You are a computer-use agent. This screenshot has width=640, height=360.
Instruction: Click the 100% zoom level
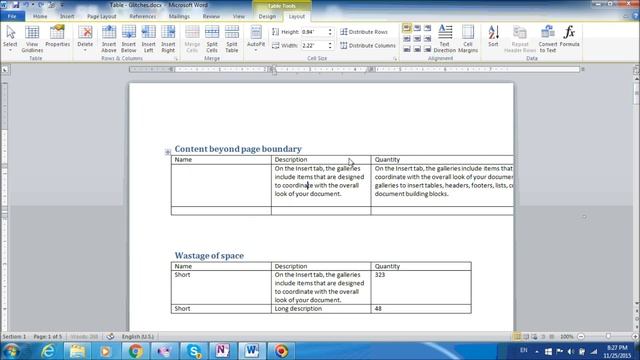click(x=567, y=337)
